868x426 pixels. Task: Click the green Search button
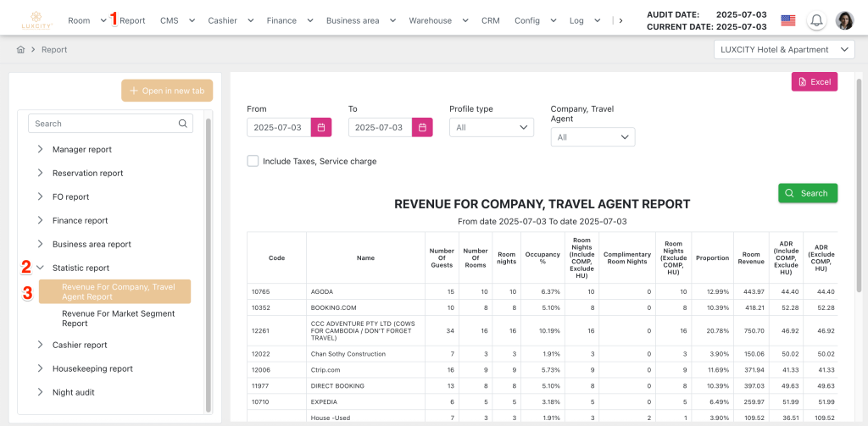(x=807, y=193)
